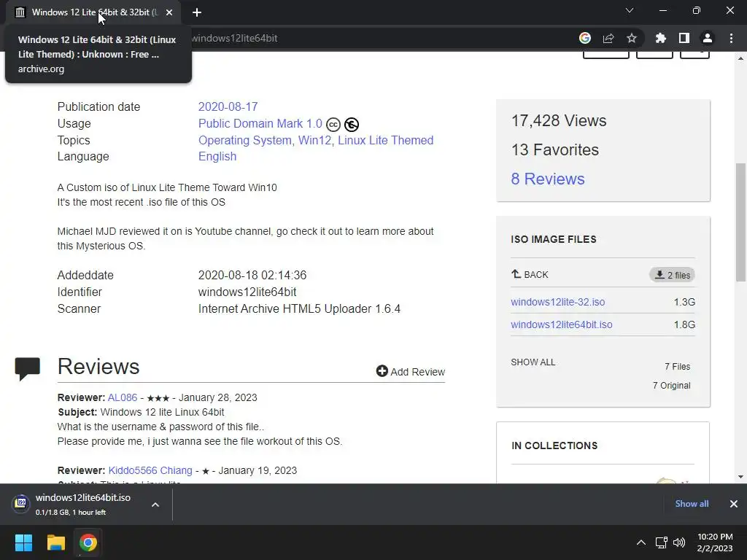Expand the download item options chevron
The height and width of the screenshot is (560, 747).
tap(155, 505)
